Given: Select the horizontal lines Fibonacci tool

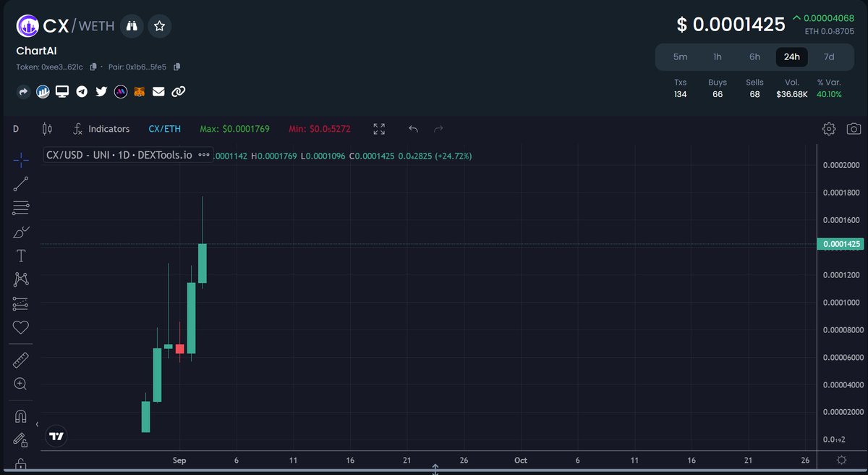Looking at the screenshot, I should click(21, 208).
